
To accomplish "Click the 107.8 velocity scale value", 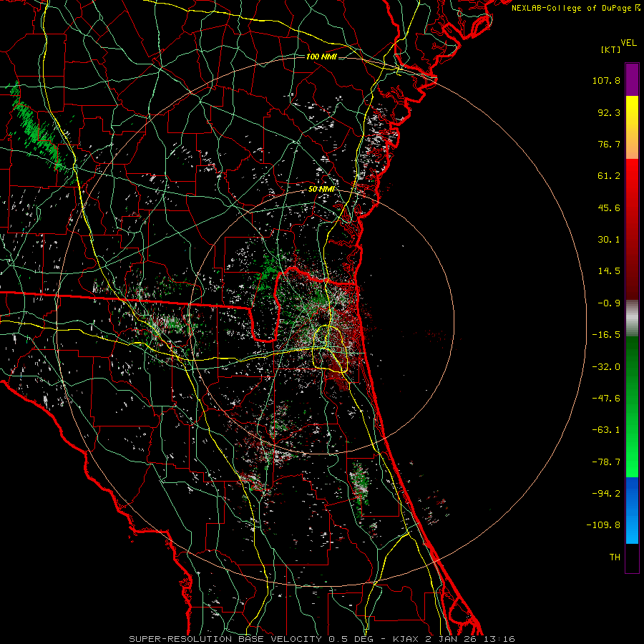I will coord(606,80).
